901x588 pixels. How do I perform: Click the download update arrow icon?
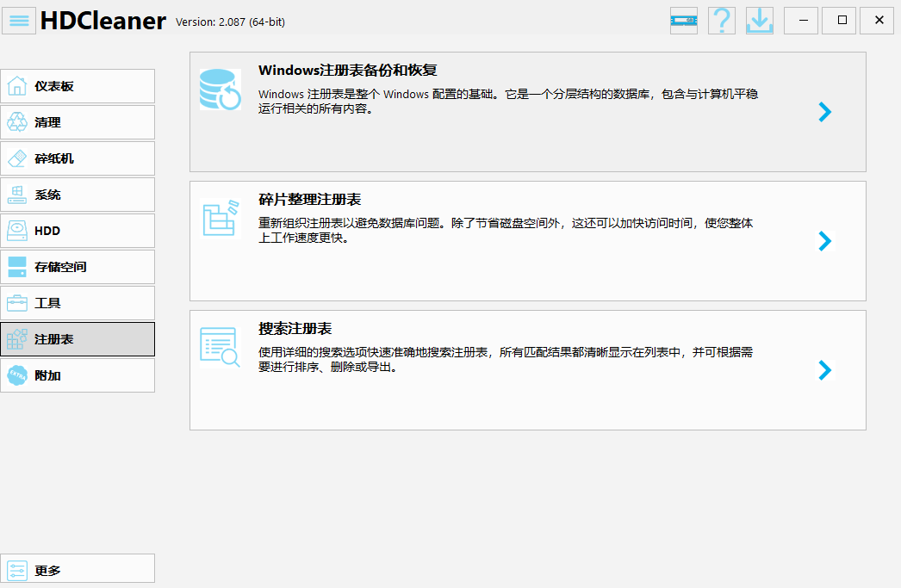760,21
